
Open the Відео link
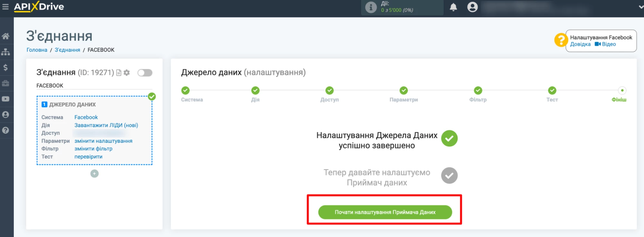click(x=605, y=44)
